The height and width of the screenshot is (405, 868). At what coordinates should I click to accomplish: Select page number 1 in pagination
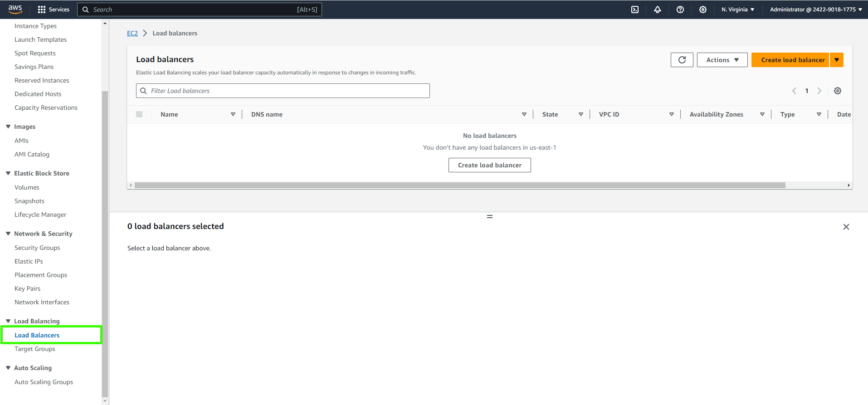pos(807,91)
